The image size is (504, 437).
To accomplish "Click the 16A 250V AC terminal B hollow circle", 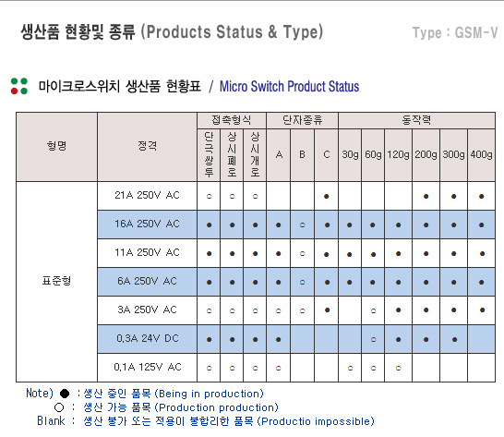I will pyautogui.click(x=302, y=225).
